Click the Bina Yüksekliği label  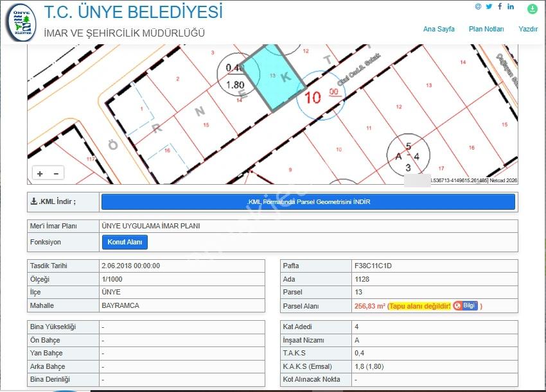pos(53,327)
